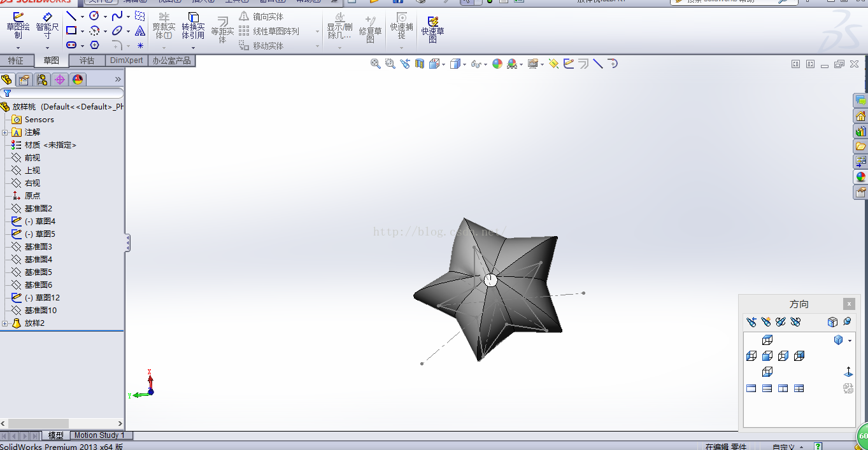Click Bottom view cube in 方向 panel

pos(767,372)
